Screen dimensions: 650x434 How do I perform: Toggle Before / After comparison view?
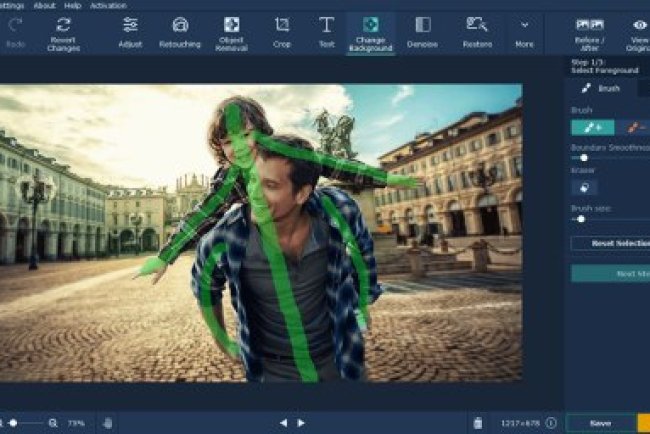590,25
